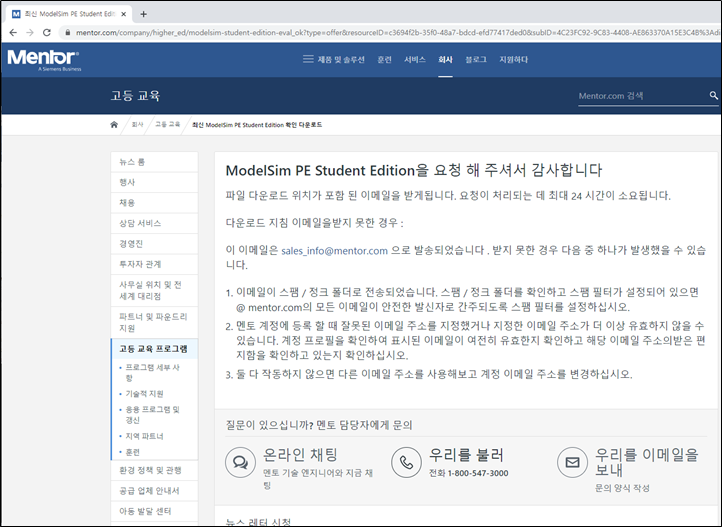Open the 훈련 top menu
This screenshot has width=722, height=527.
click(x=384, y=59)
